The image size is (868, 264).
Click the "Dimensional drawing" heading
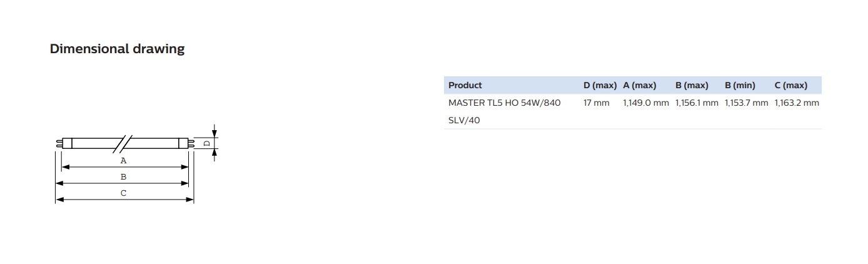click(117, 49)
